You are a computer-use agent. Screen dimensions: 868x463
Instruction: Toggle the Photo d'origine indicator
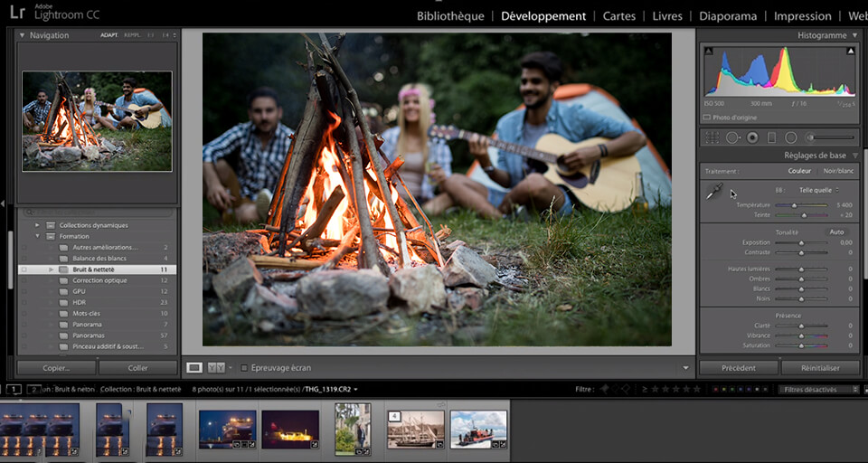click(707, 118)
